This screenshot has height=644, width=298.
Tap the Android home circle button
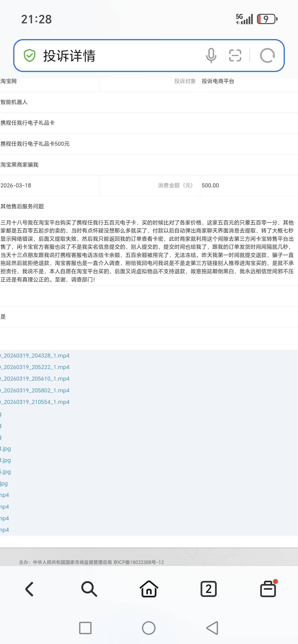point(149,628)
